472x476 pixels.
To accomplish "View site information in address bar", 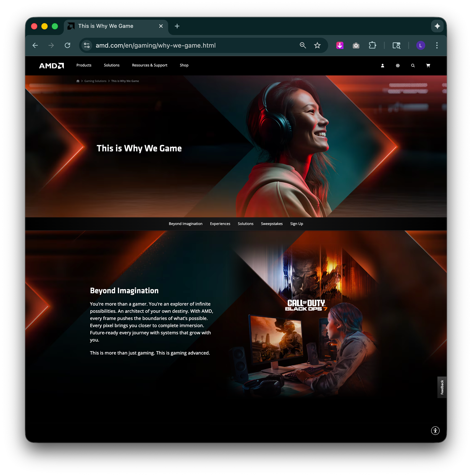I will tap(87, 45).
